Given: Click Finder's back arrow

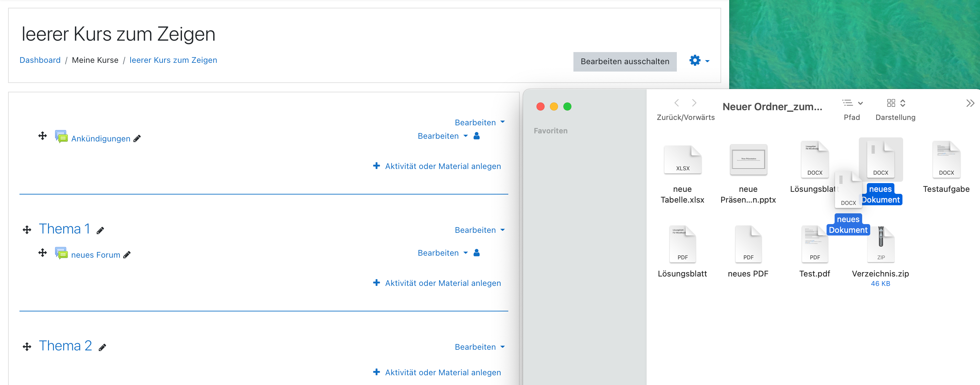Looking at the screenshot, I should (676, 103).
